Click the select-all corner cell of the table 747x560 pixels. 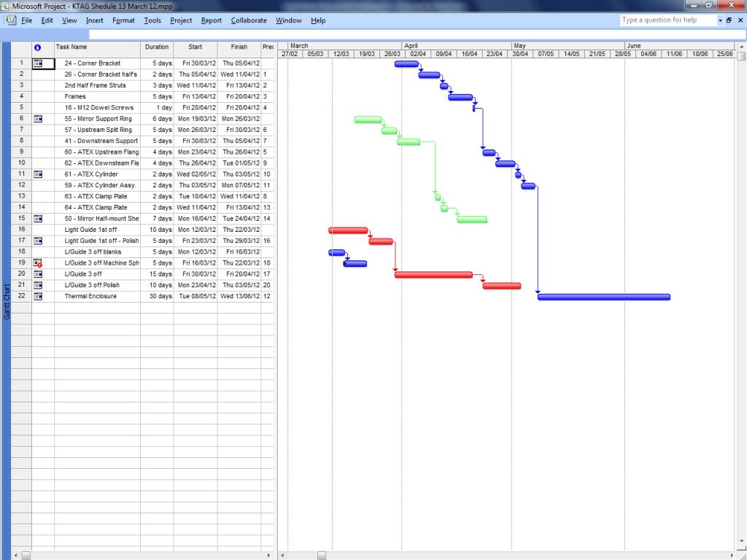[x=21, y=50]
